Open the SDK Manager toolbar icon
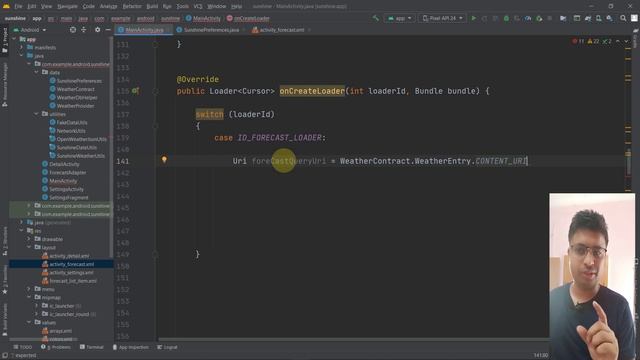The image size is (640, 360). pyautogui.click(x=609, y=18)
